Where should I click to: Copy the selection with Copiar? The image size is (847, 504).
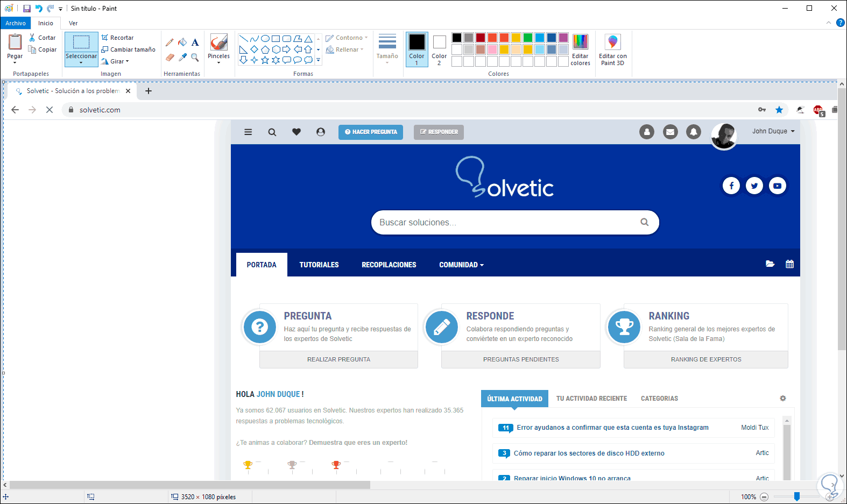click(x=43, y=49)
